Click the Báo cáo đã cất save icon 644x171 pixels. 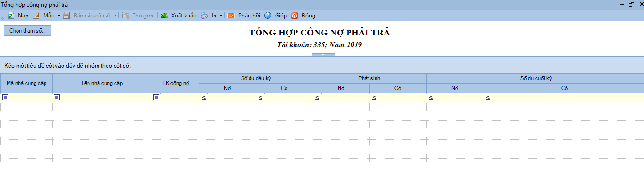pyautogui.click(x=66, y=16)
